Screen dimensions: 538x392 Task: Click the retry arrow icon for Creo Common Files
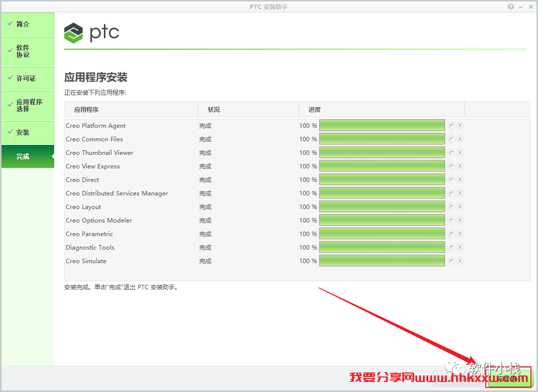click(x=451, y=139)
